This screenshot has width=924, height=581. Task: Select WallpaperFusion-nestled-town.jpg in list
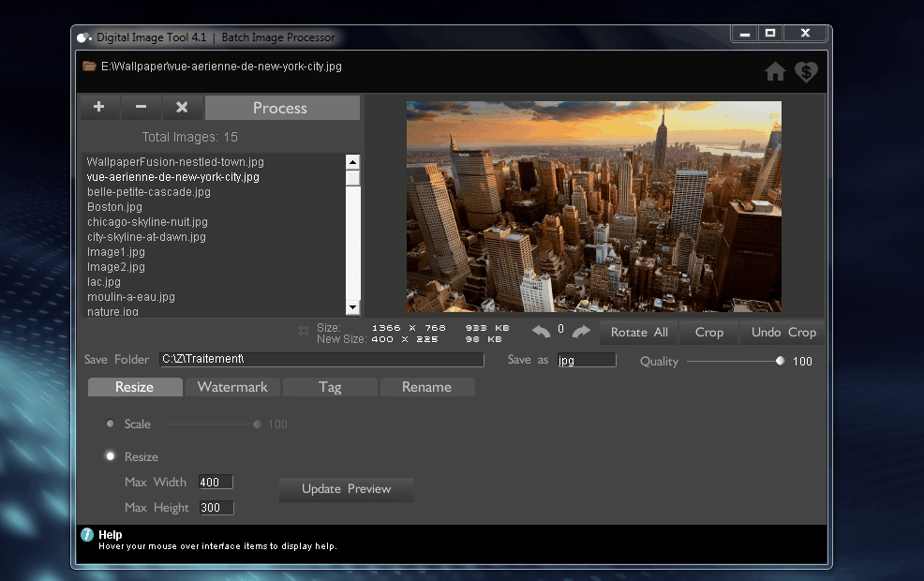point(175,161)
